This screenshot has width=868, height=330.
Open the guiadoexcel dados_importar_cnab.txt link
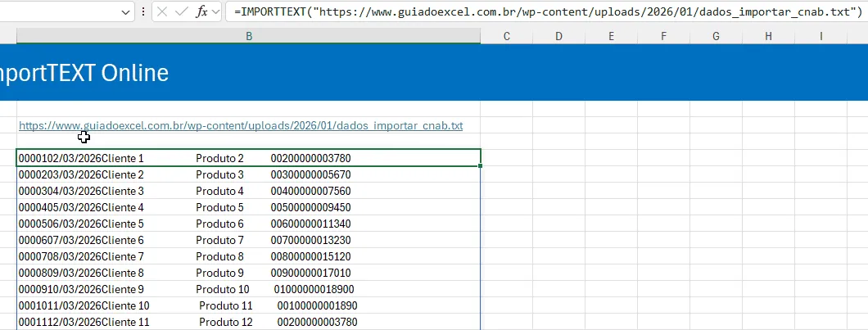(x=241, y=125)
